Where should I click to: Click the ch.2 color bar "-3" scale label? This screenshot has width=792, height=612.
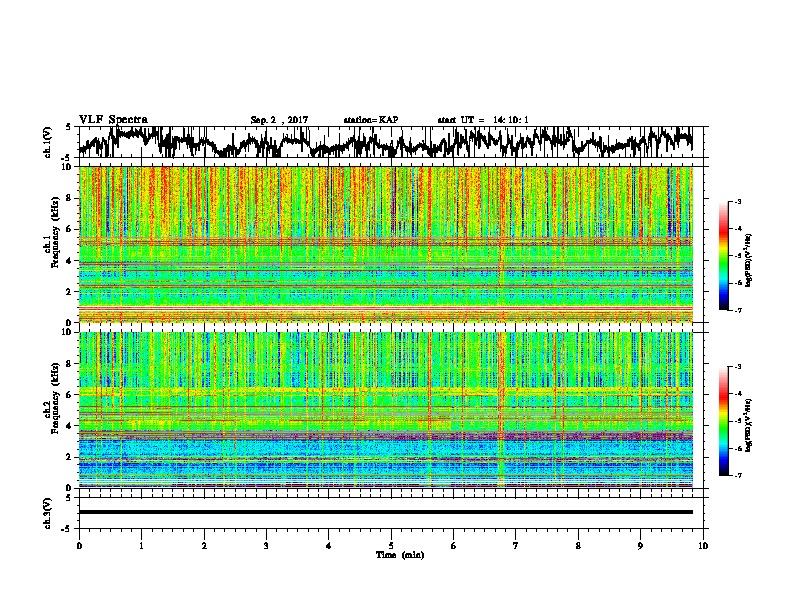738,367
